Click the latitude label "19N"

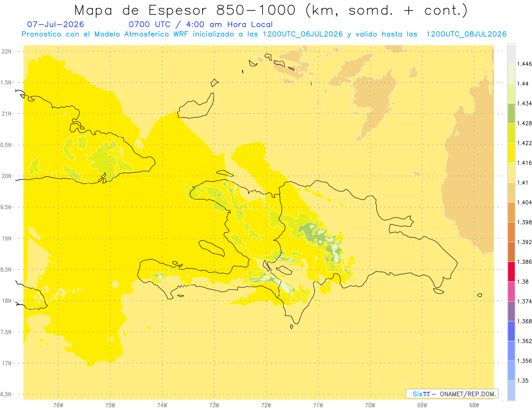click(7, 239)
